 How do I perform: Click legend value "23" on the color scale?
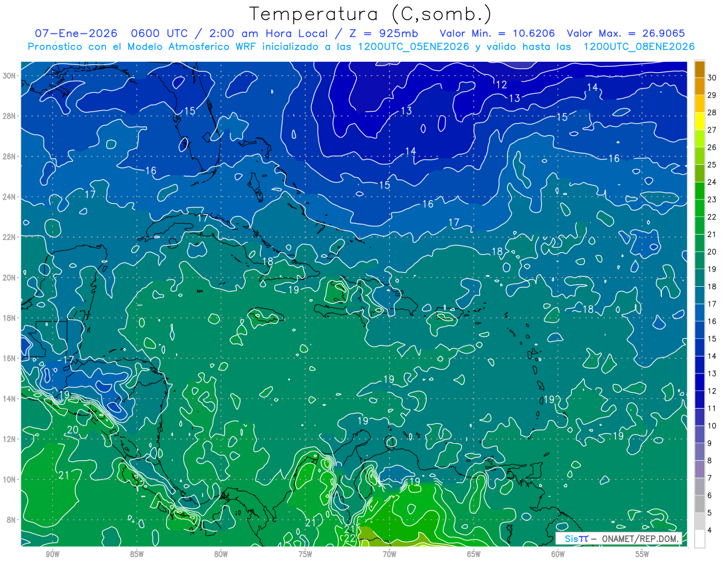coord(713,199)
